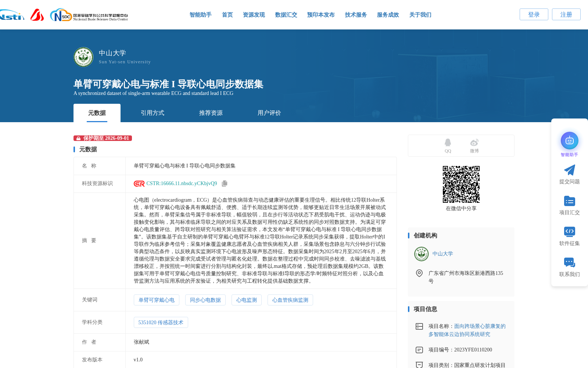
Task: Click the 名称 row value in metadata table
Action: tap(184, 166)
